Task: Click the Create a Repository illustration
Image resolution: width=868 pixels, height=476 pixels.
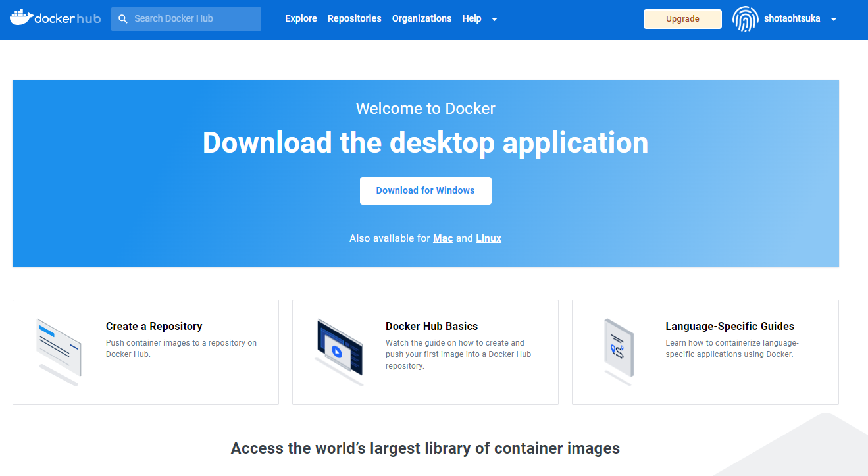Action: coord(59,352)
